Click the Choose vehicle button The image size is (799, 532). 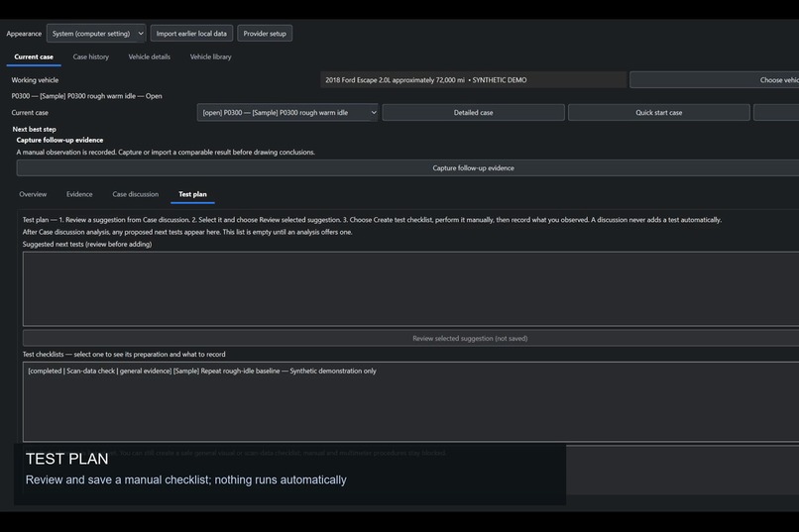(x=715, y=80)
